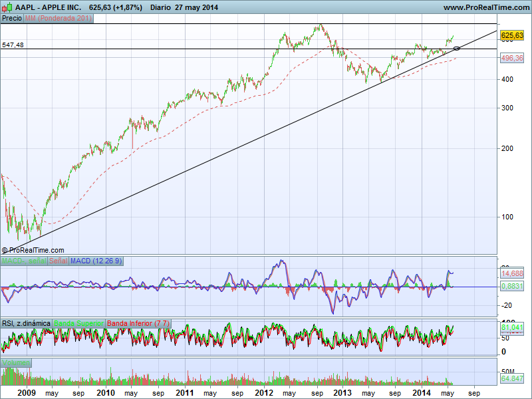This screenshot has height=399, width=532.
Task: Click the 81,041 RSI value tag
Action: pyautogui.click(x=512, y=327)
